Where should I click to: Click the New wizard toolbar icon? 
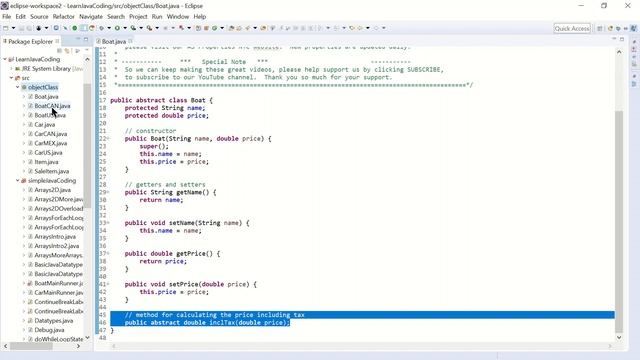click(x=6, y=28)
